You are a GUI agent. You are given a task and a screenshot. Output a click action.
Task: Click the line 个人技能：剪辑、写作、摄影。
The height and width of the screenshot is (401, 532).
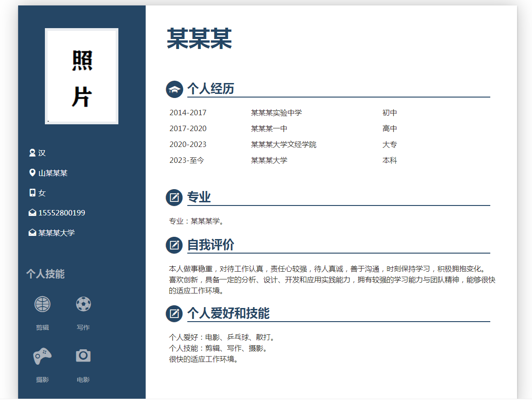[219, 348]
